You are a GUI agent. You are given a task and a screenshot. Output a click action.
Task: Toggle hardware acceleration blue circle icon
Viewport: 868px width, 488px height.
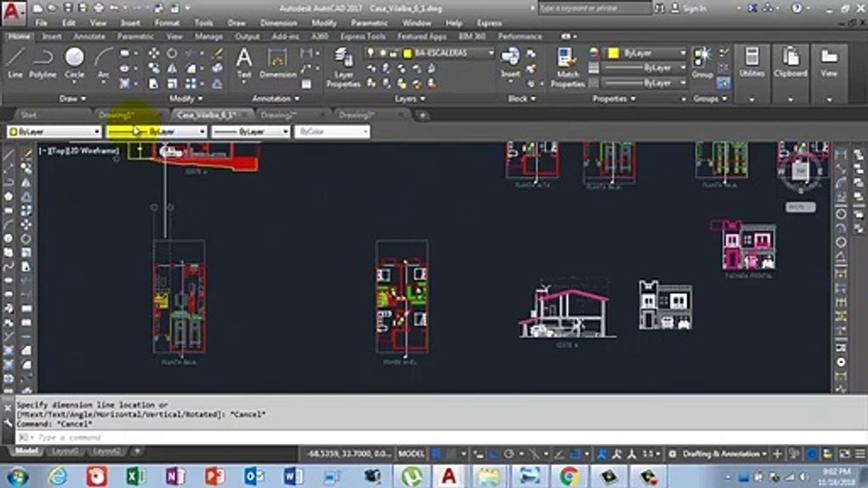[811, 454]
